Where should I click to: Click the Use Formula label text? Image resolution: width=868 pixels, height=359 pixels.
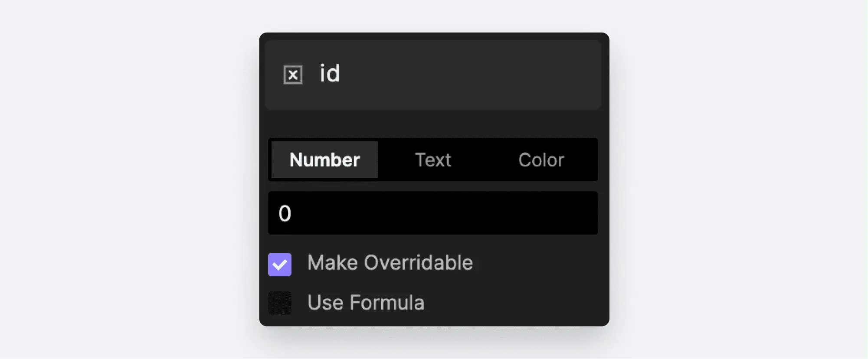coord(366,302)
